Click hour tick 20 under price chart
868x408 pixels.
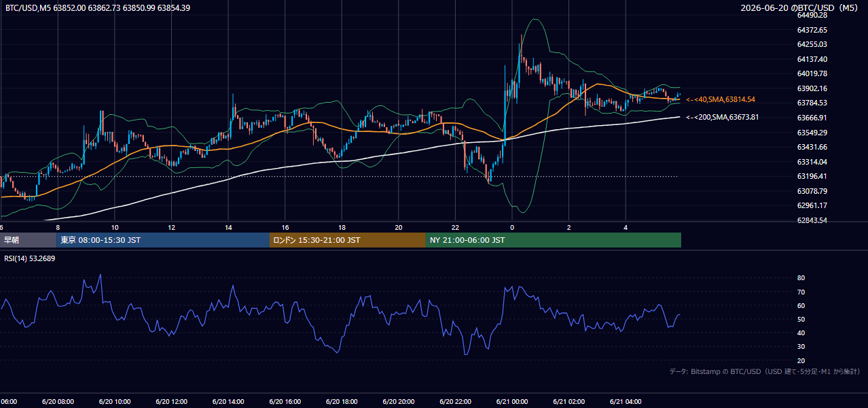point(399,228)
